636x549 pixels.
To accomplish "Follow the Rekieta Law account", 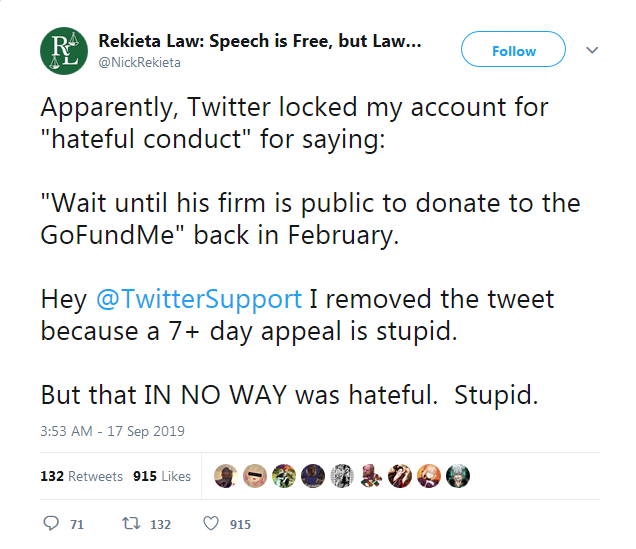I will tap(513, 49).
